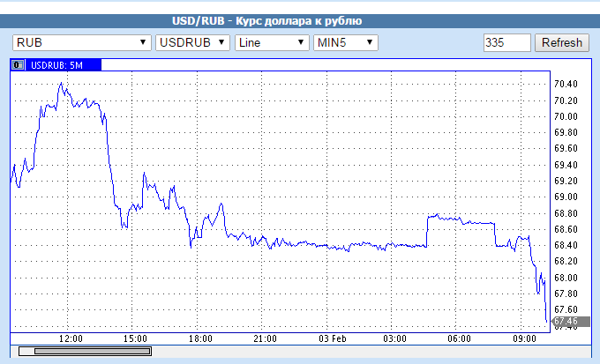Click the 12:00 time axis label
Screen dimensions: 600x364
pyautogui.click(x=70, y=338)
